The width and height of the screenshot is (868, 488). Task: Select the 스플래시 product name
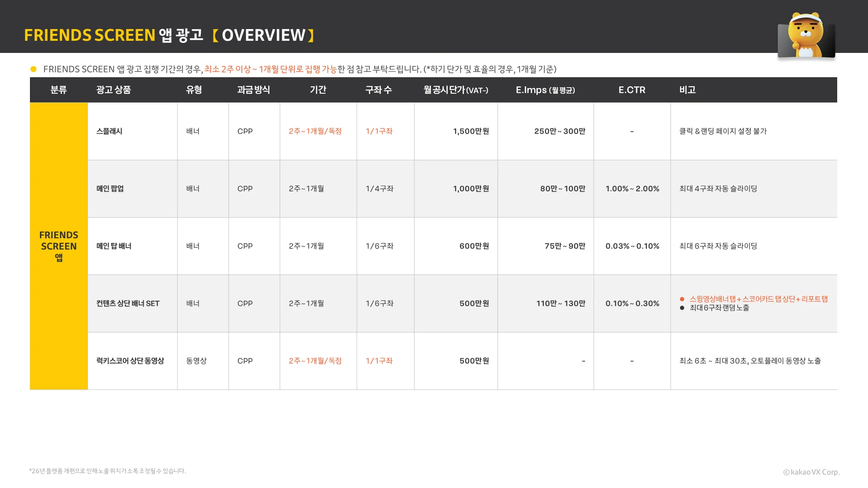click(x=109, y=131)
